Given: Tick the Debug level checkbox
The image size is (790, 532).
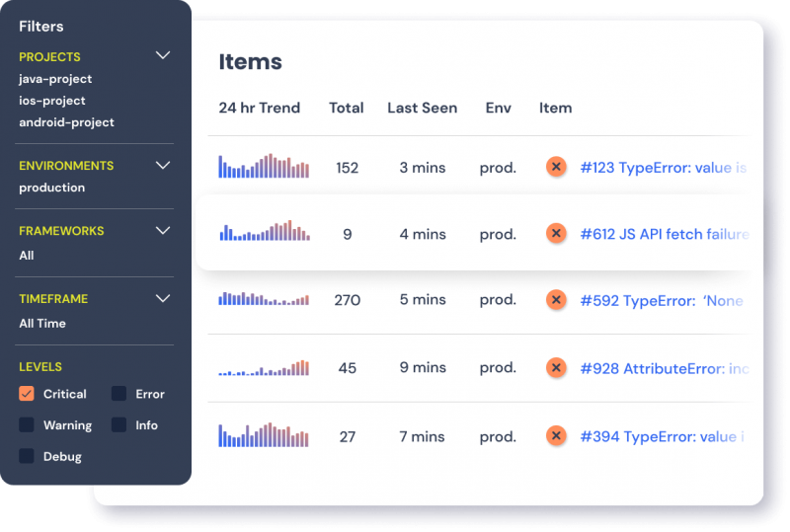Looking at the screenshot, I should pos(27,456).
